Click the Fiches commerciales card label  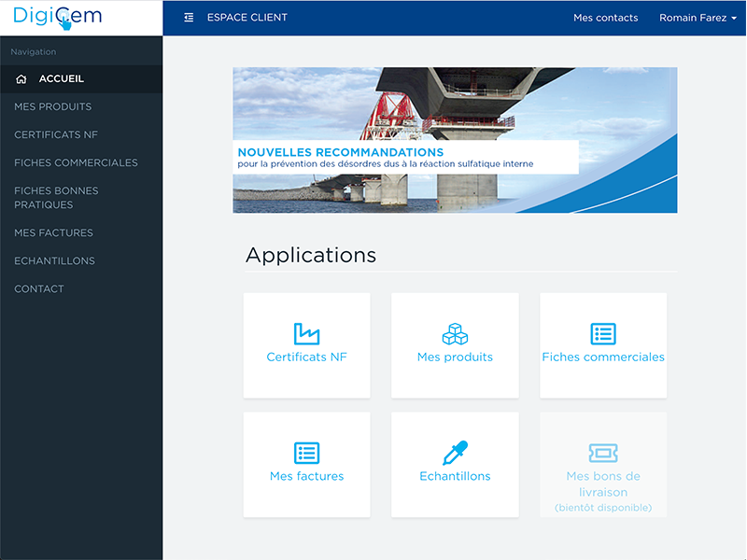pyautogui.click(x=603, y=357)
